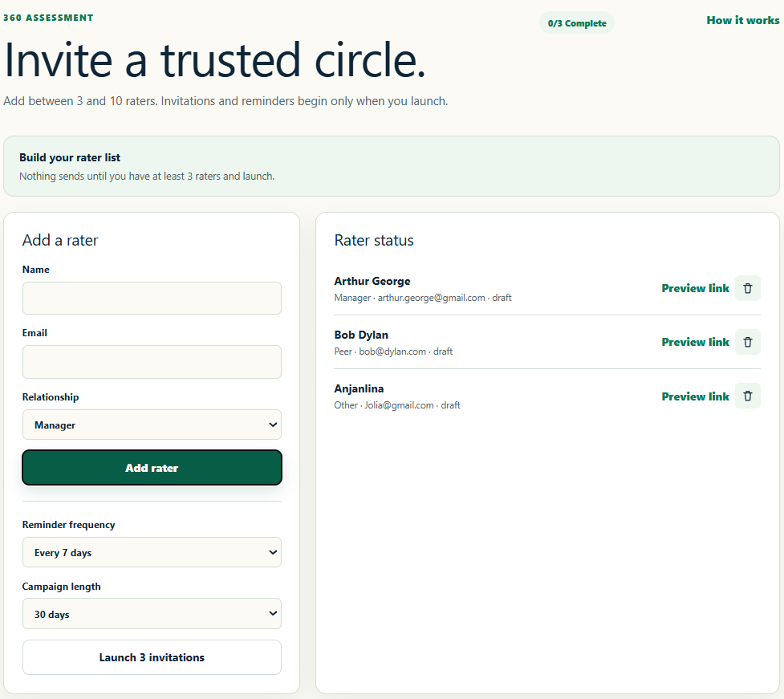Click into the Email input field
The width and height of the screenshot is (784, 699).
[152, 362]
